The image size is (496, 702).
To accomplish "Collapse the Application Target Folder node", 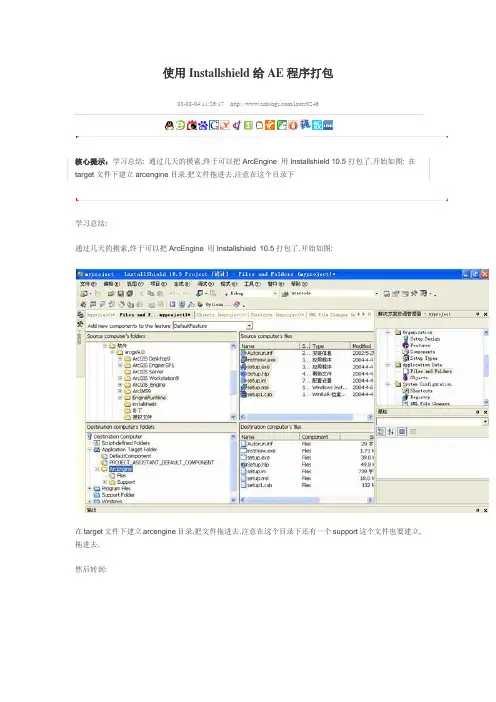I will [90, 449].
